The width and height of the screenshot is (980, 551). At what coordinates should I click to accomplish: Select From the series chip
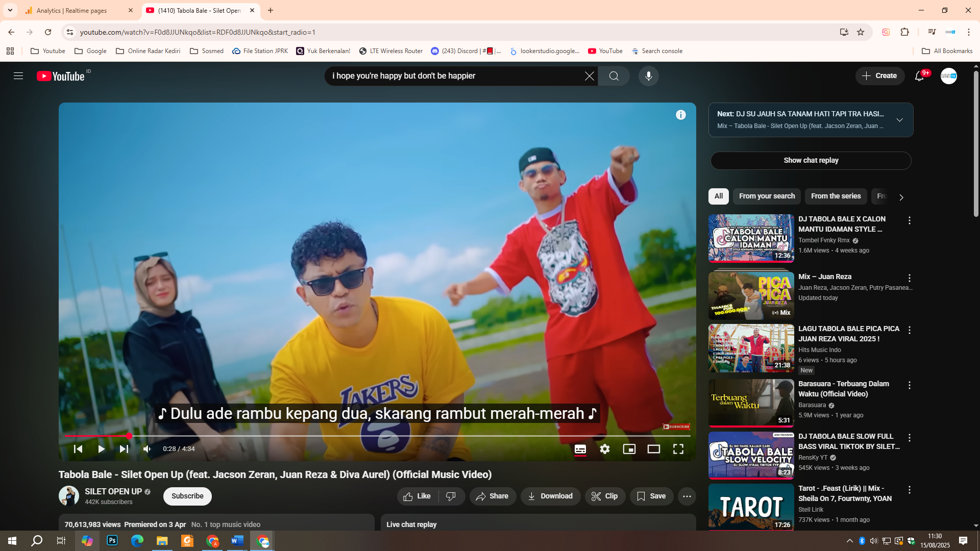[836, 196]
